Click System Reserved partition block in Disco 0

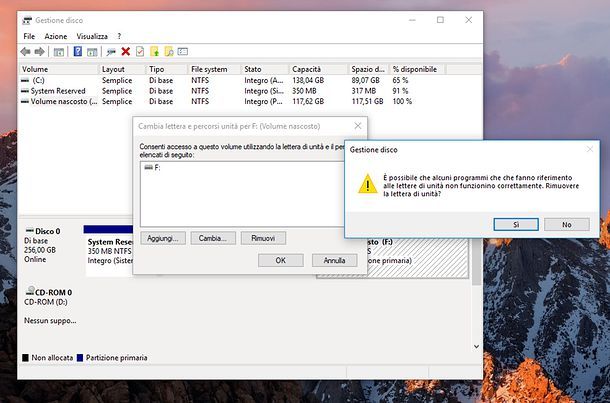click(109, 251)
